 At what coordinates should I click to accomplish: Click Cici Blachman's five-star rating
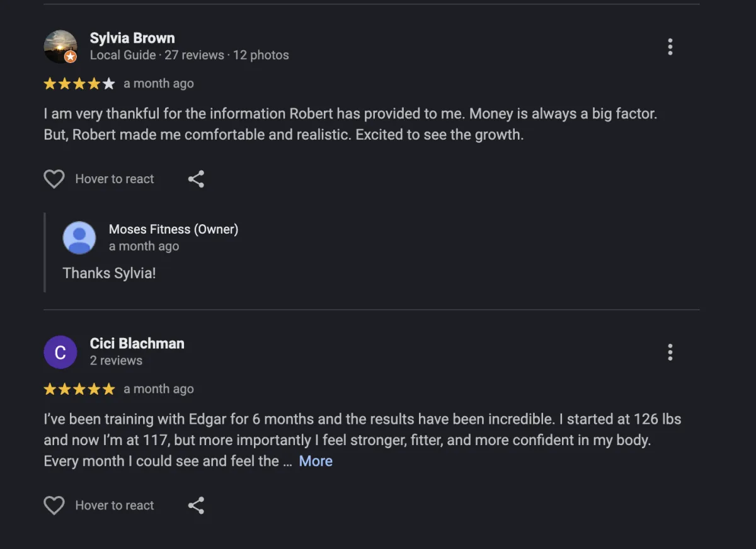[x=79, y=389]
